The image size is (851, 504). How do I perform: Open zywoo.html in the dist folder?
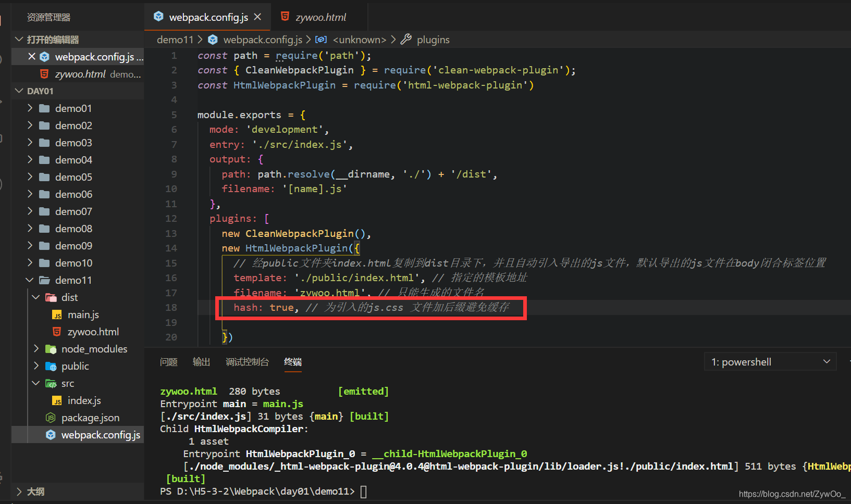point(93,332)
